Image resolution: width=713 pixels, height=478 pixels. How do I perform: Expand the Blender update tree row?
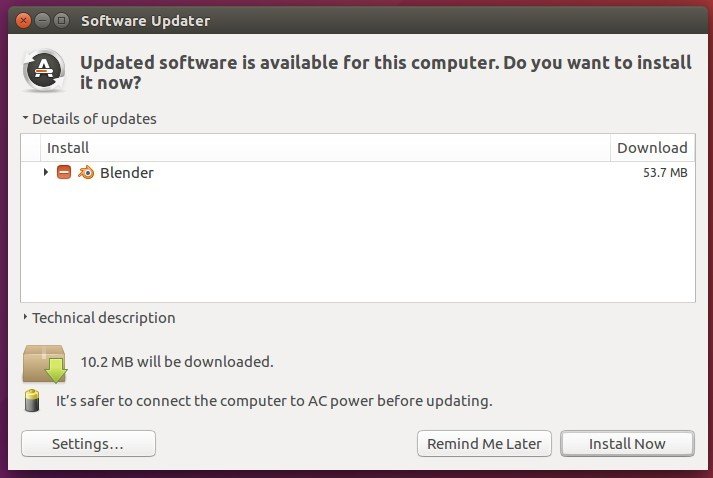(46, 173)
